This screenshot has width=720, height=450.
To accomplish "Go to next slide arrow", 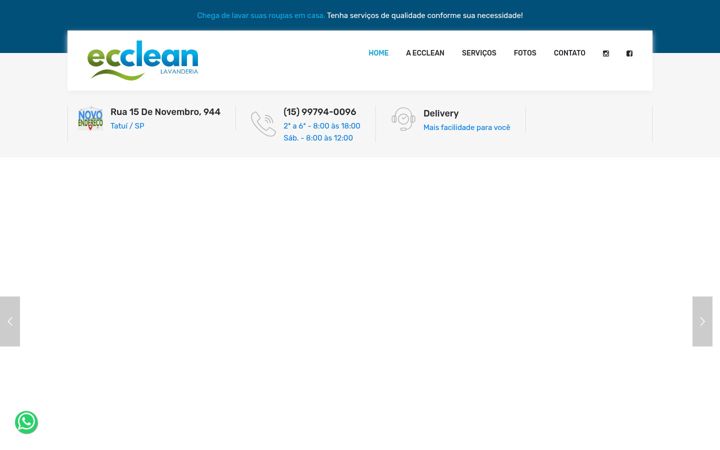I will tap(702, 321).
